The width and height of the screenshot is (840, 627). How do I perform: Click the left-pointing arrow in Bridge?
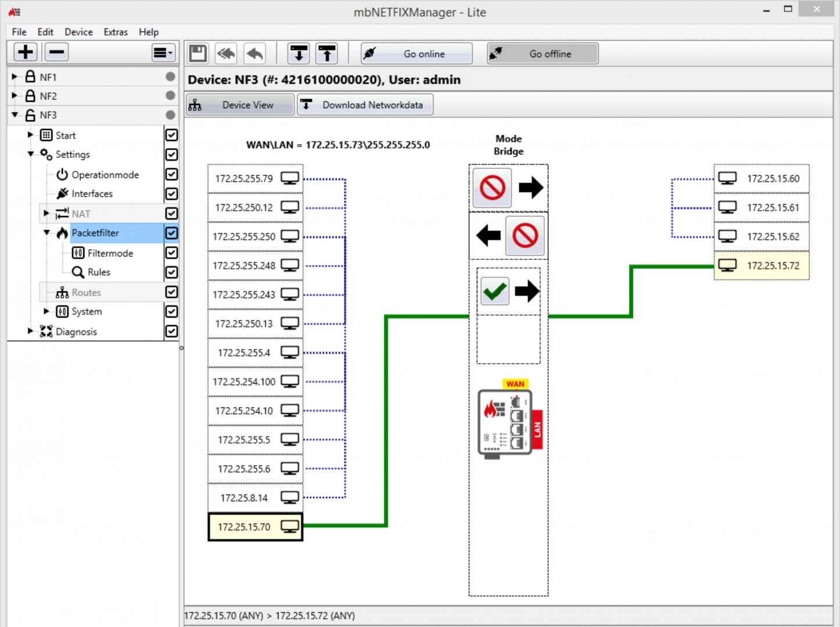click(x=489, y=236)
